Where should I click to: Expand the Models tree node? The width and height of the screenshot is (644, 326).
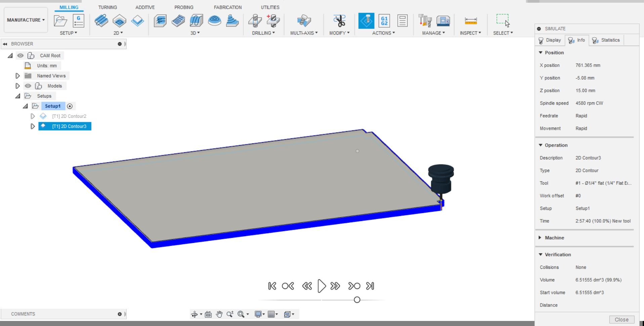point(18,86)
